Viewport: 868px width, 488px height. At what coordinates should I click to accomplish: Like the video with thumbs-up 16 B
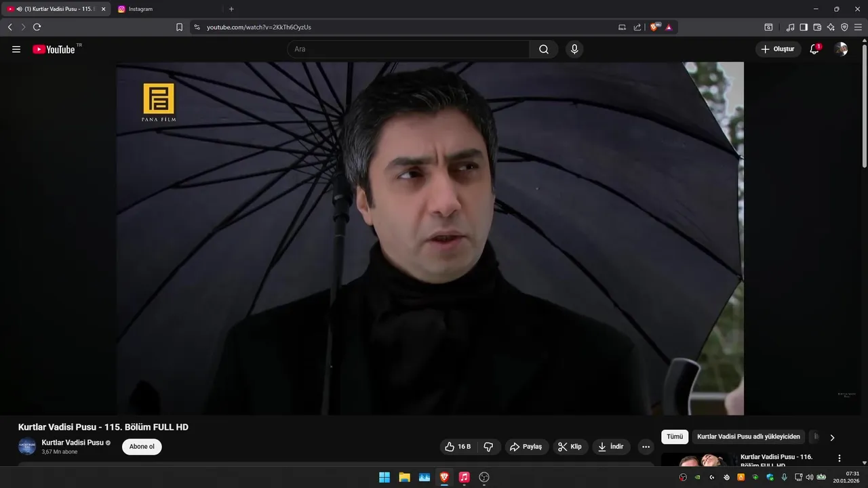point(458,447)
